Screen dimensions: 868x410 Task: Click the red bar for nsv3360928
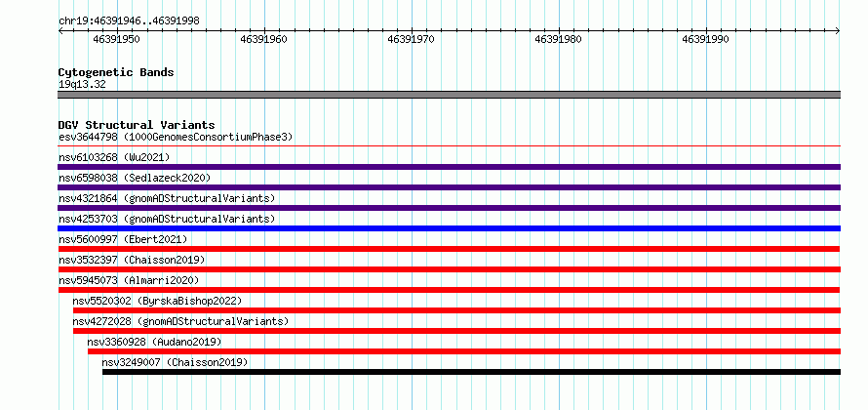tap(464, 351)
